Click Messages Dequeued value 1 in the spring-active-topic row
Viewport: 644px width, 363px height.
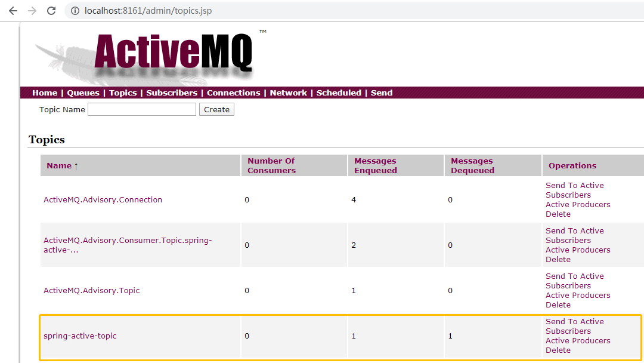click(450, 336)
